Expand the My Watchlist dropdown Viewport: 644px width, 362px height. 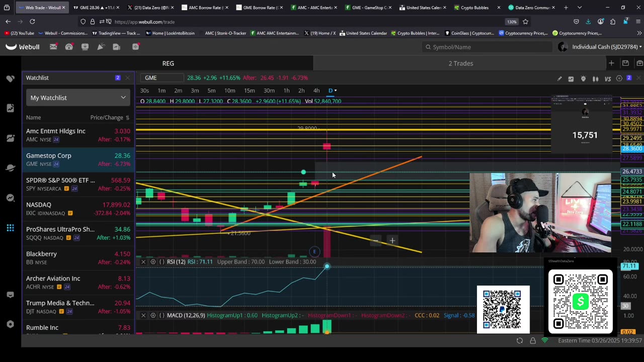coord(78,98)
